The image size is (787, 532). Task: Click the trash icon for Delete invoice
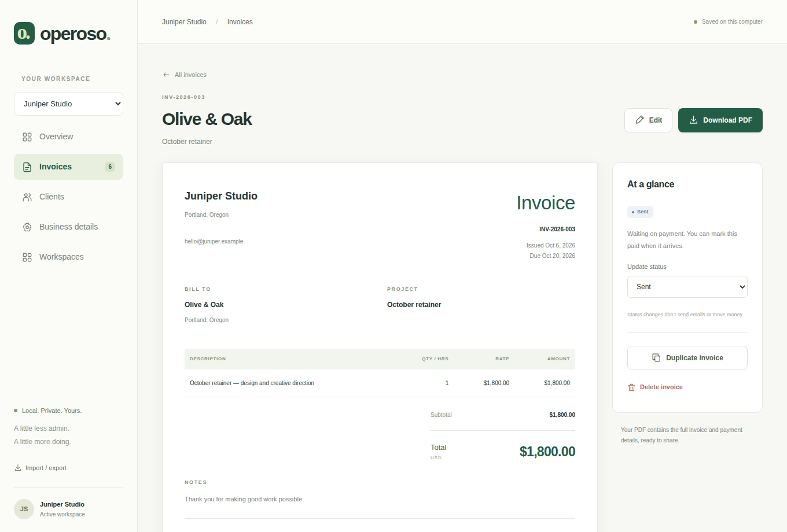pos(632,387)
